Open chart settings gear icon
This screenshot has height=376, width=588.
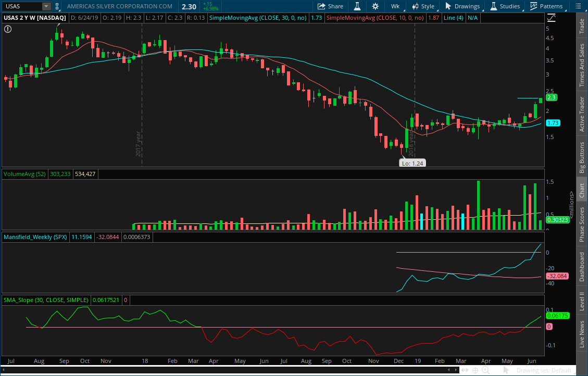click(x=376, y=6)
